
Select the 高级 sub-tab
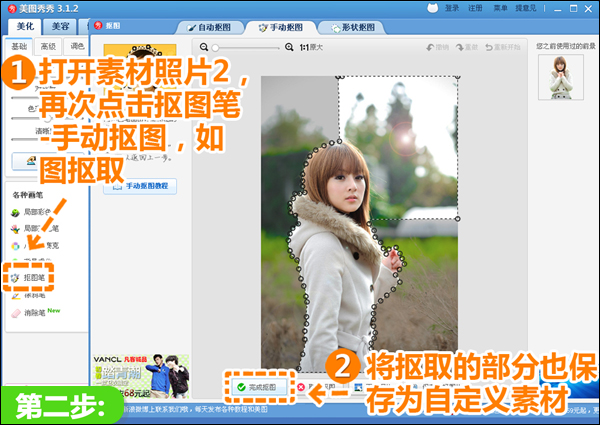[48, 46]
